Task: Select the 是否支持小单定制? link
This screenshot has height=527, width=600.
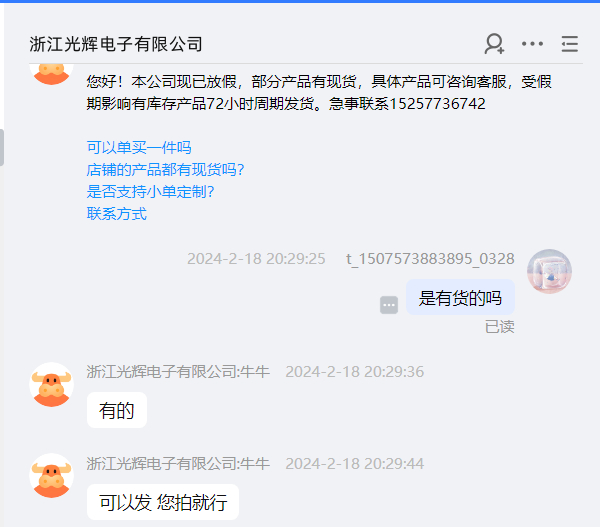Action: click(150, 191)
